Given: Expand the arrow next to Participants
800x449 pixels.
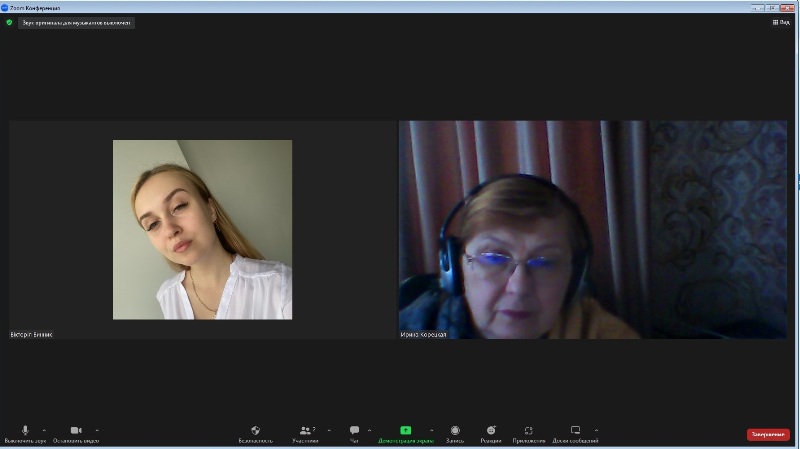Looking at the screenshot, I should (x=329, y=431).
